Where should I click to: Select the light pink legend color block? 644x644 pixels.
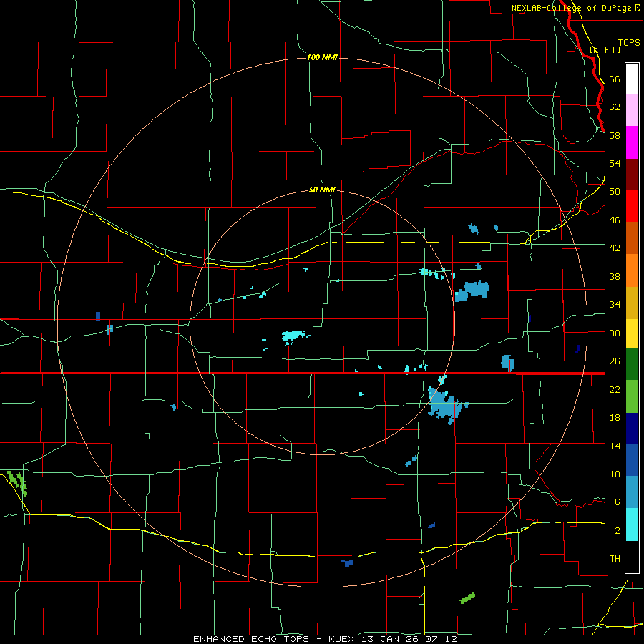pyautogui.click(x=632, y=110)
